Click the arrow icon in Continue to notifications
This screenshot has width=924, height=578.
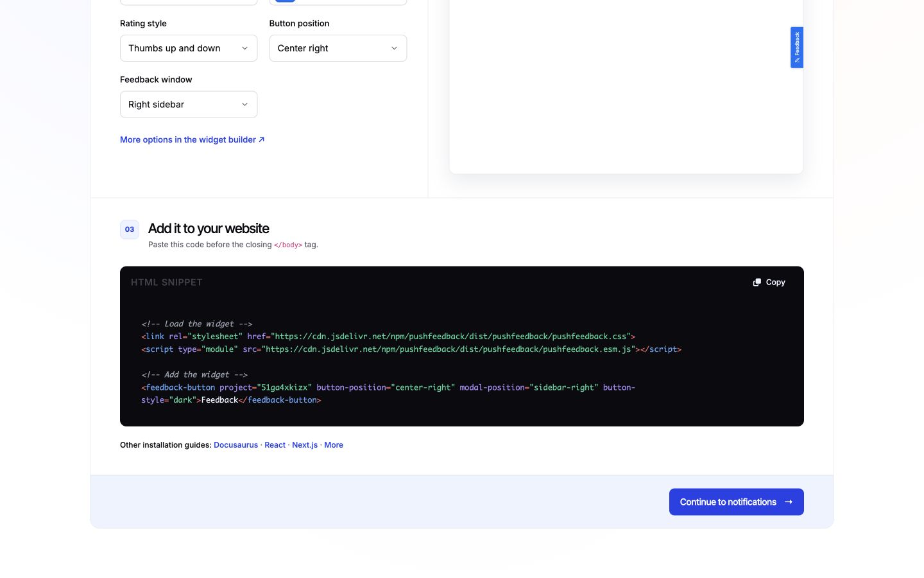pos(789,502)
